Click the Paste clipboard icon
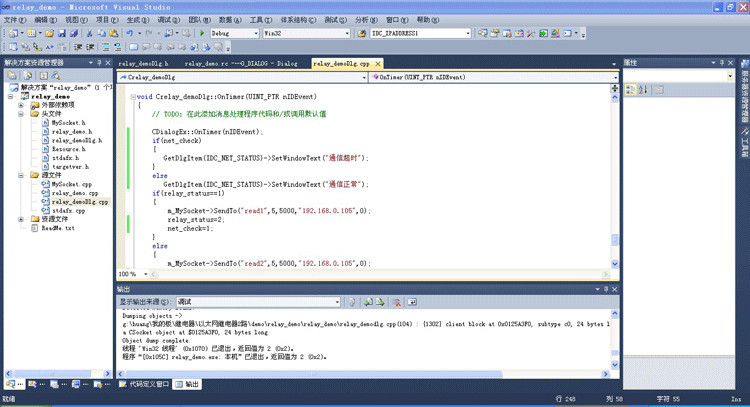 pos(113,33)
